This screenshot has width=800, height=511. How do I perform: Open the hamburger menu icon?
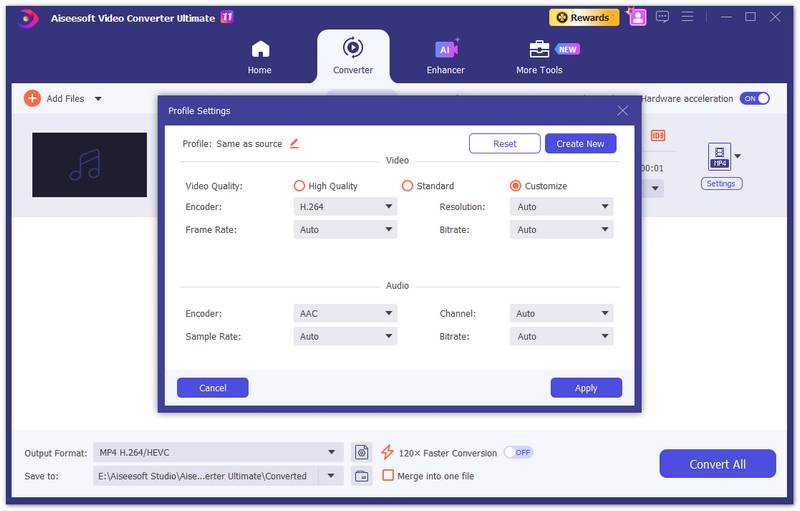[687, 17]
